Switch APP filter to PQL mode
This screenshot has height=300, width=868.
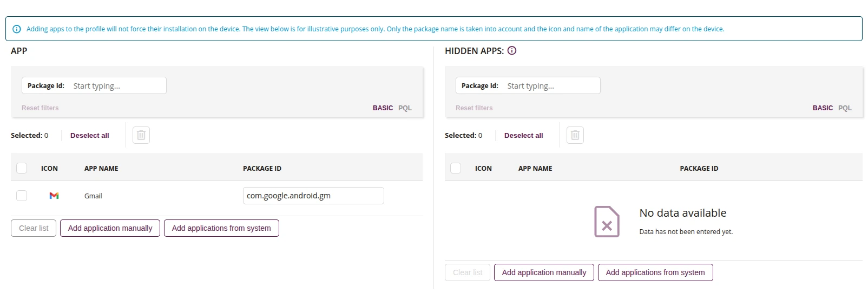tap(405, 108)
